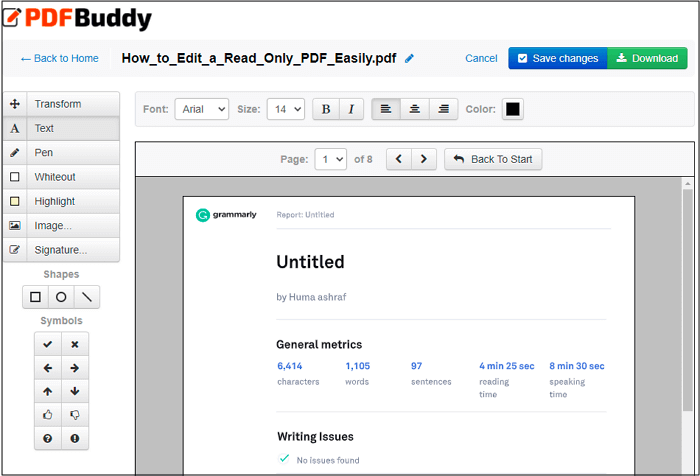Open the Signature... tool
Screen dimensions: 700x476
(x=62, y=250)
